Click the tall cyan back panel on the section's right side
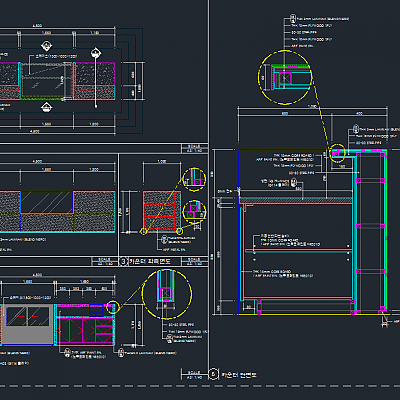 (x=355, y=235)
